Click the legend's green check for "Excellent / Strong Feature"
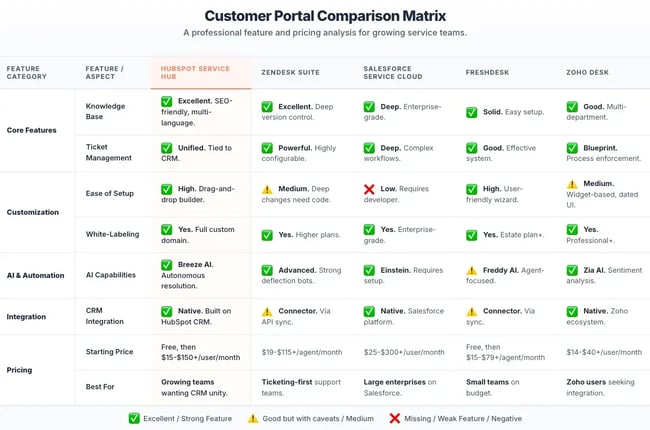Image resolution: width=650 pixels, height=430 pixels. (x=135, y=418)
